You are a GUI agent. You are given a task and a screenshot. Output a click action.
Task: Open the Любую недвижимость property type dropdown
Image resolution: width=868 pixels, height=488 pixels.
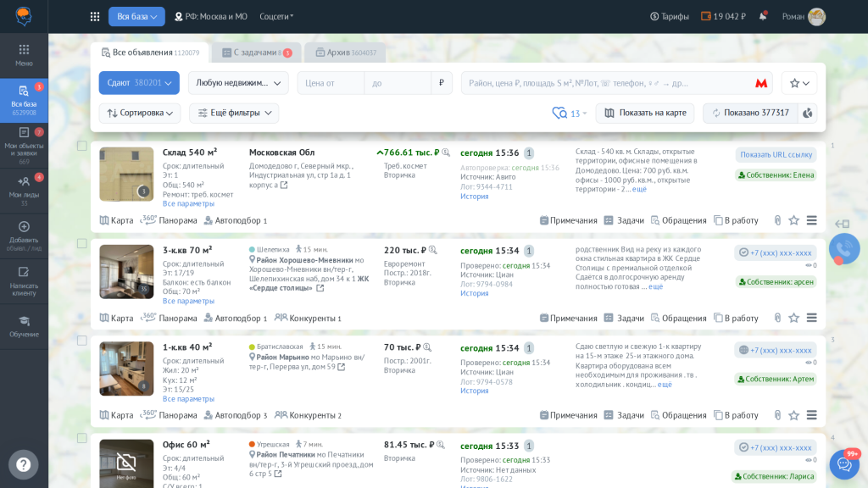pos(238,83)
